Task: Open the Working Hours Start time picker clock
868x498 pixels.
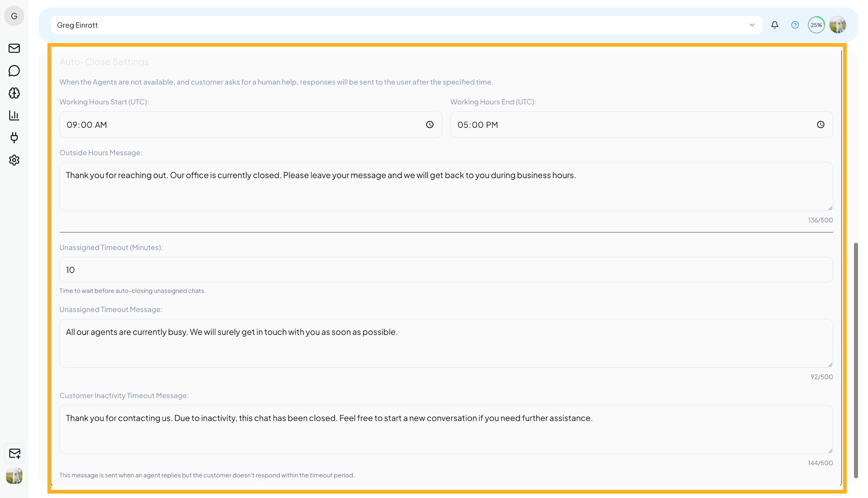Action: click(429, 125)
